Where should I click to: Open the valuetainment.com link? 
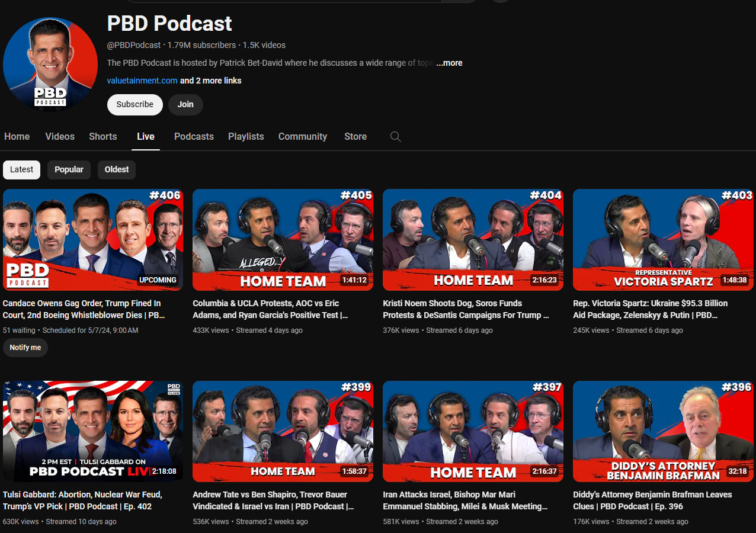[142, 81]
